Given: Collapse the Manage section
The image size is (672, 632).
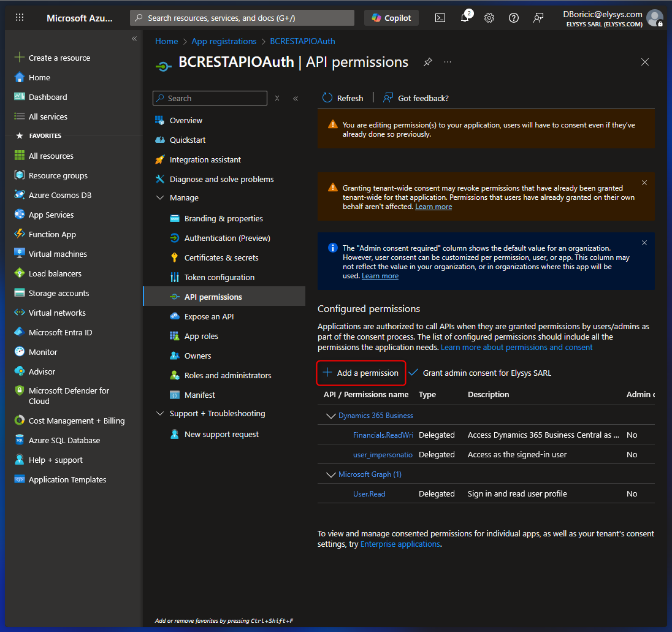Looking at the screenshot, I should pos(160,197).
